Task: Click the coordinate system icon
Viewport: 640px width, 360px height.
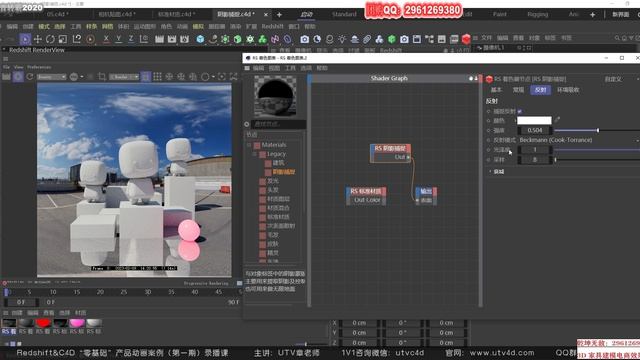Action: click(144, 39)
